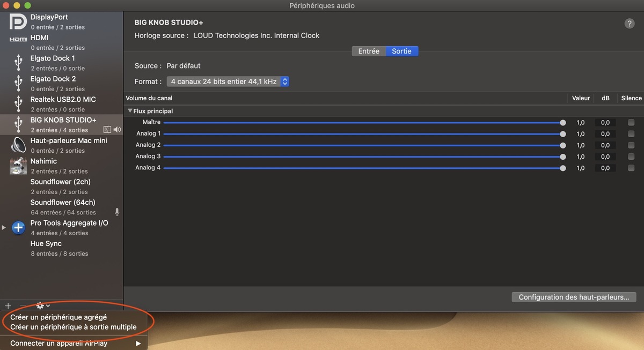
Task: Mute the Analog 4 channel
Action: (x=631, y=168)
